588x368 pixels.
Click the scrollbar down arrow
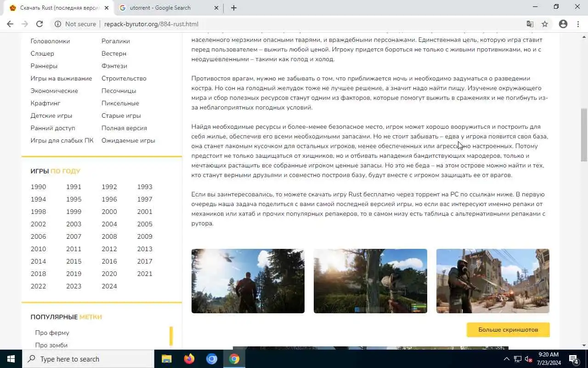[x=584, y=345]
